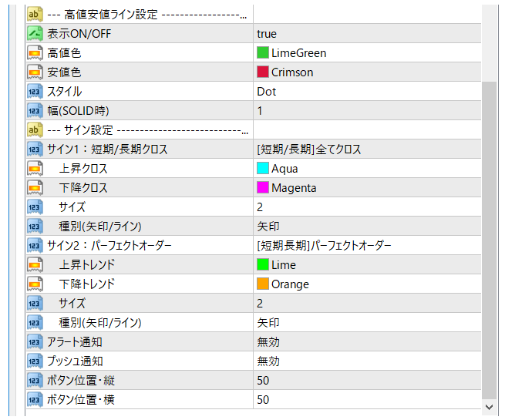This screenshot has width=505, height=420.
Task: Click the icon beside スタイル
Action: coord(35,92)
